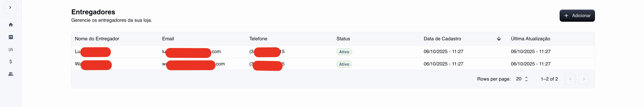Click the Ativo badge in first row
Viewport: 644px width, 107px height.
[x=344, y=52]
